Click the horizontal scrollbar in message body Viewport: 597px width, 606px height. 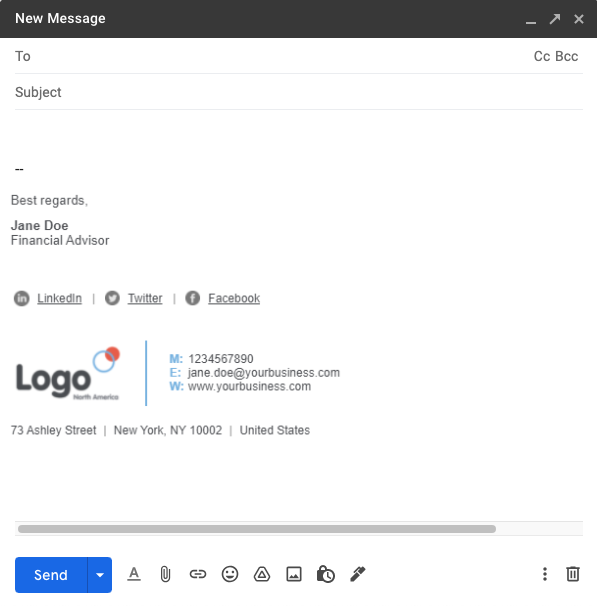[257, 529]
